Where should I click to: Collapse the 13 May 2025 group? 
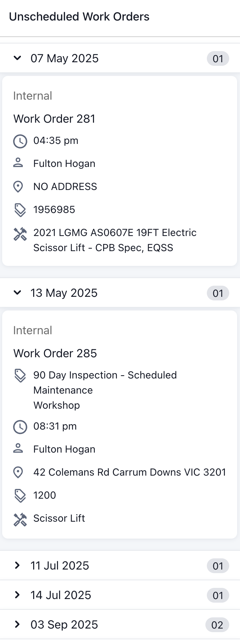click(x=17, y=293)
